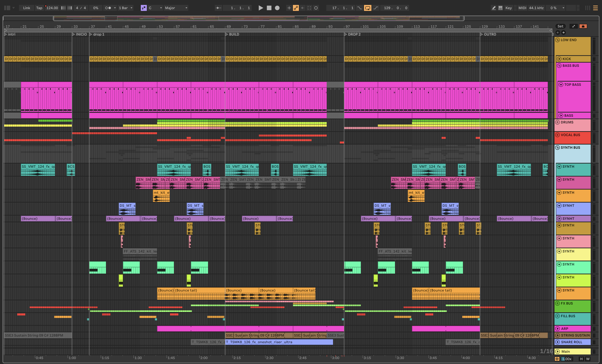This screenshot has height=364, width=602.
Task: Open the Major scale dropdown
Action: pos(176,8)
